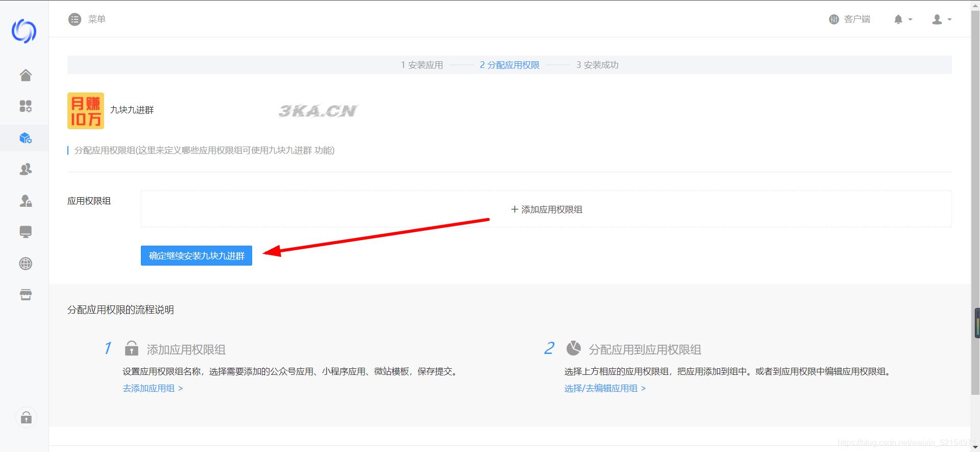This screenshot has height=452, width=980.
Task: Click the lock icon at sidebar bottom
Action: click(26, 418)
